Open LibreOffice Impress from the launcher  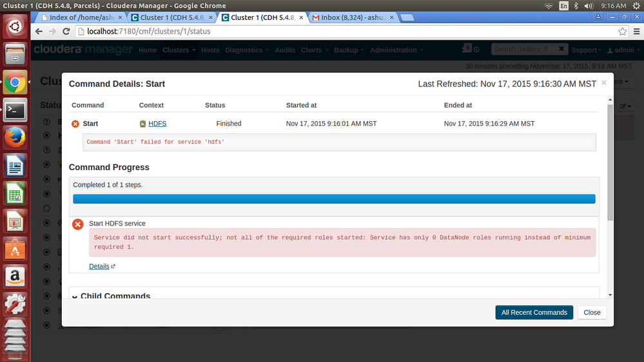pyautogui.click(x=15, y=222)
